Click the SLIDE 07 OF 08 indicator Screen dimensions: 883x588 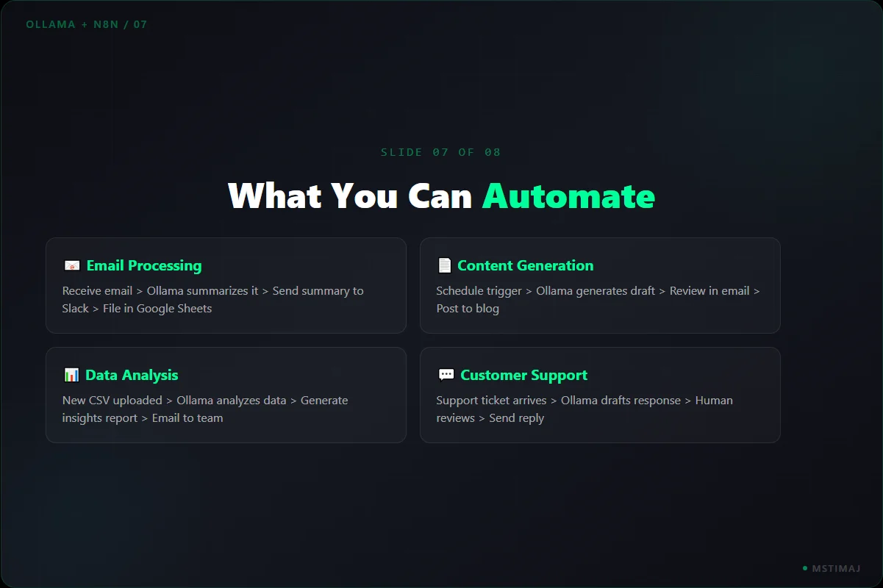point(441,152)
